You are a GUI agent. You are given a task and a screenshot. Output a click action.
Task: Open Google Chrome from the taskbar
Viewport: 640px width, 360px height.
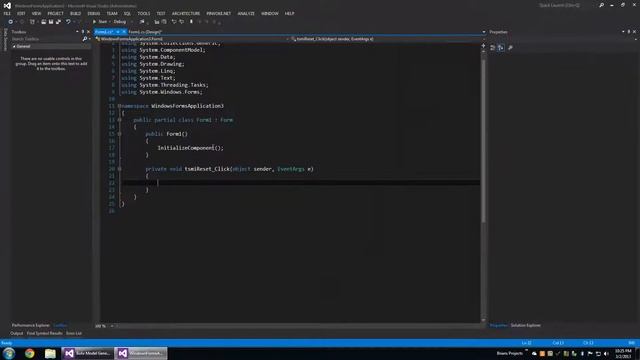[30, 353]
